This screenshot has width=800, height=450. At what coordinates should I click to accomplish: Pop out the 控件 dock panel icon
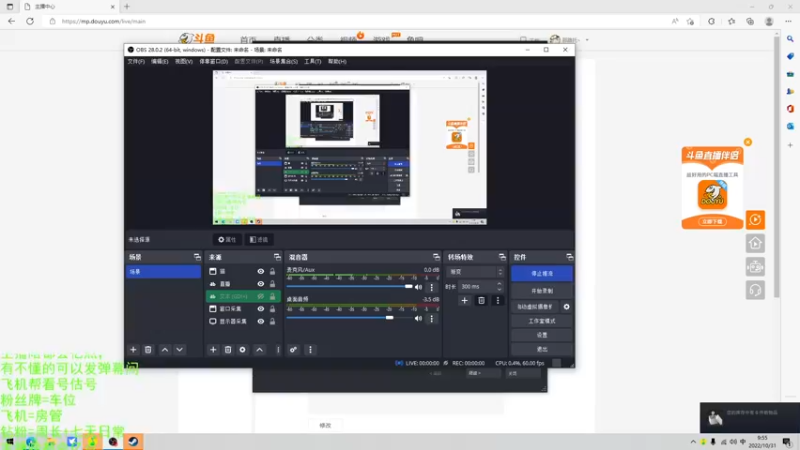[x=569, y=257]
